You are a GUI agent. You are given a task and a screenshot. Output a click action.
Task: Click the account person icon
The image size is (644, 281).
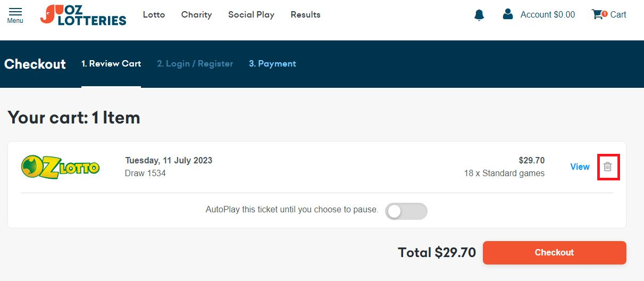(x=507, y=14)
